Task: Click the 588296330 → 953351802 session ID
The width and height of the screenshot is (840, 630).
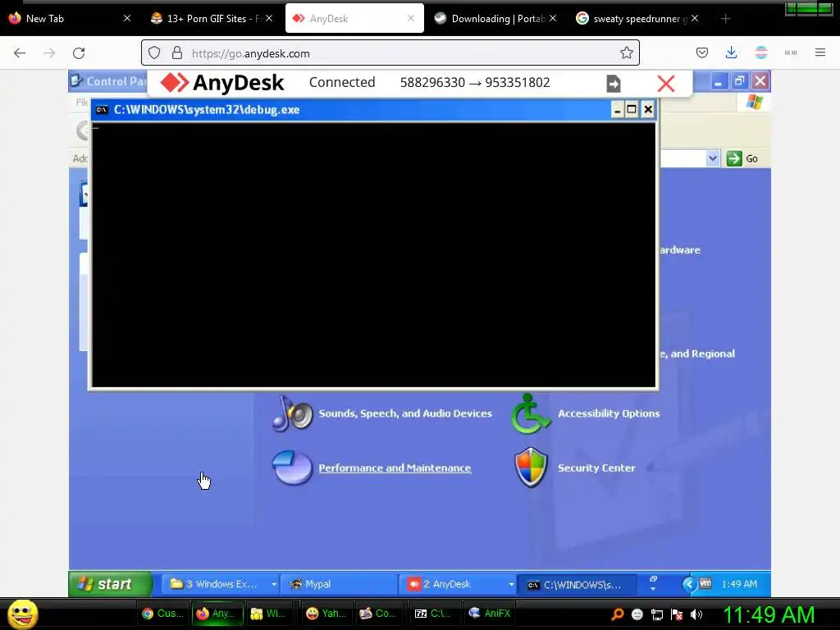Action: tap(475, 83)
